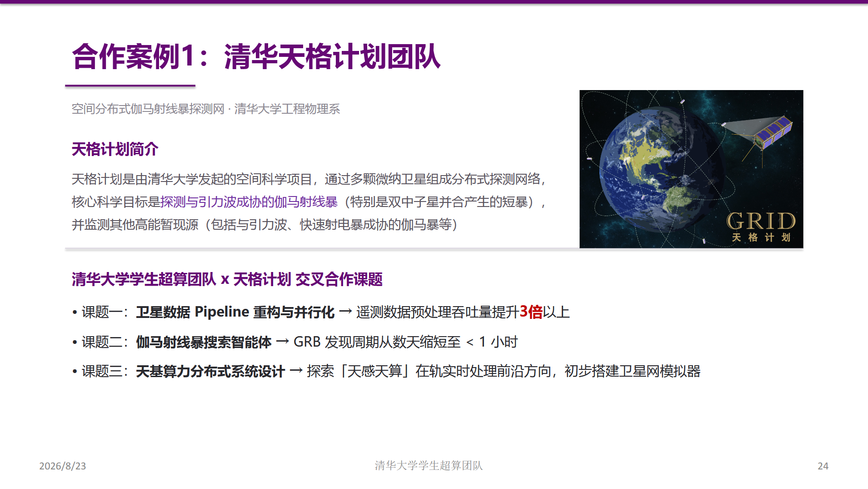Click heading 清华大学学生超算团队 x 天格计划 交叉合作课题

coord(227,279)
